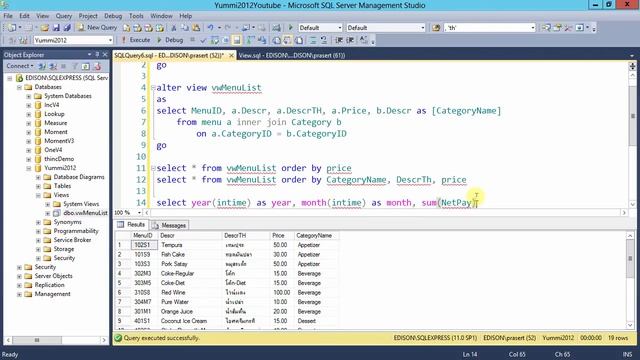Switch to the View.sql tab
The image size is (640, 360).
[292, 55]
